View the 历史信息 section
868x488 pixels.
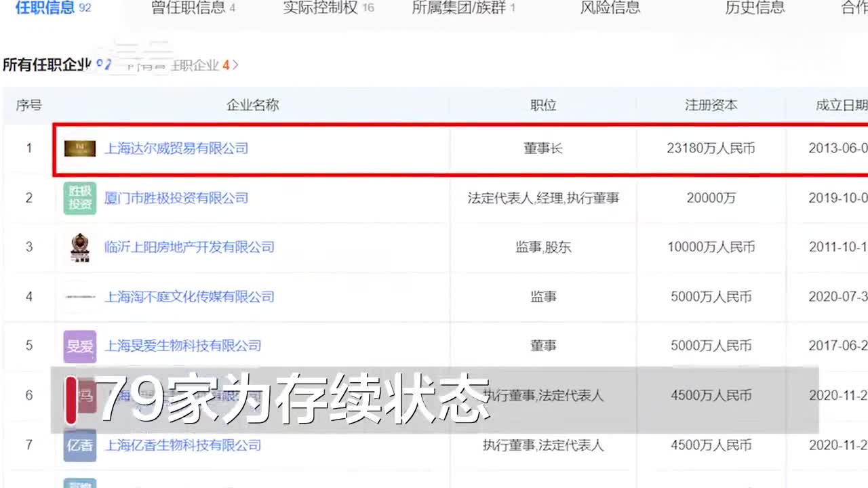(x=754, y=8)
